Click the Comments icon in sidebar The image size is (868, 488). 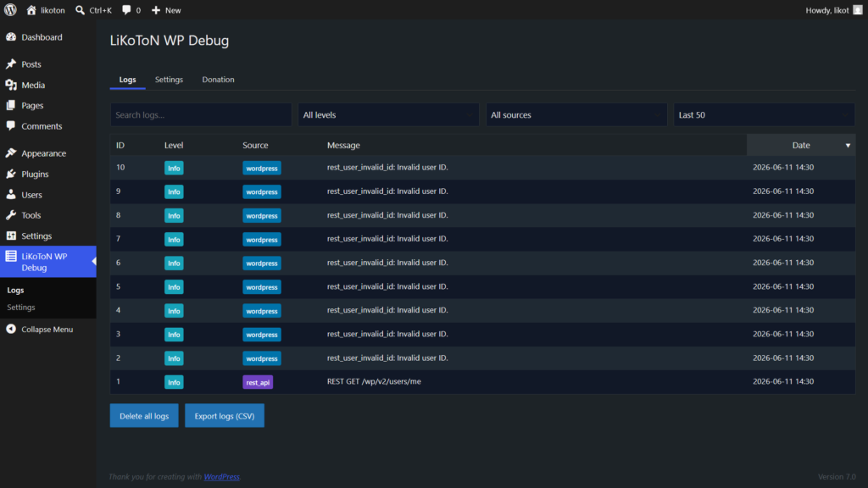tap(11, 126)
